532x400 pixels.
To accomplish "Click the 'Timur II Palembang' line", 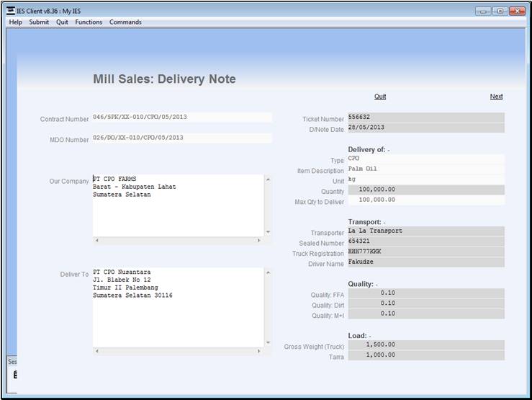I will 125,288.
